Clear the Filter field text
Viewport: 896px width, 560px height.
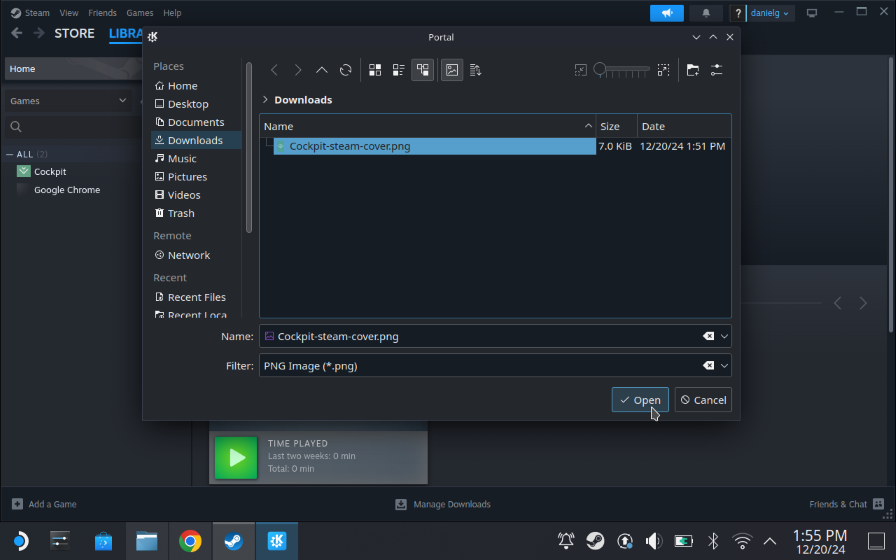click(709, 366)
